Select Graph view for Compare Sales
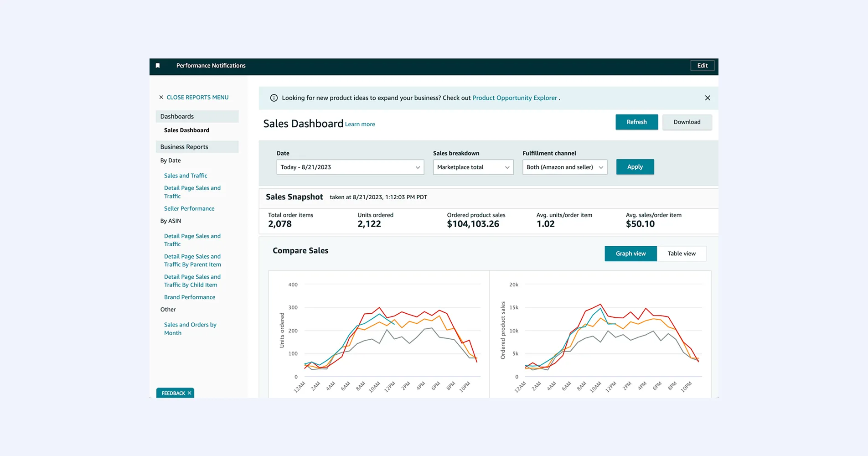 (x=630, y=253)
